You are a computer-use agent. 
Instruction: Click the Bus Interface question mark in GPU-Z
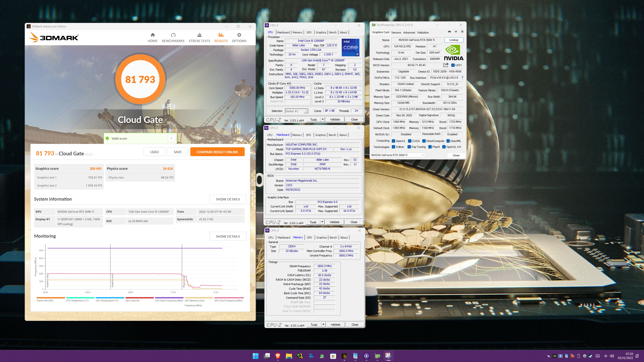click(x=462, y=78)
